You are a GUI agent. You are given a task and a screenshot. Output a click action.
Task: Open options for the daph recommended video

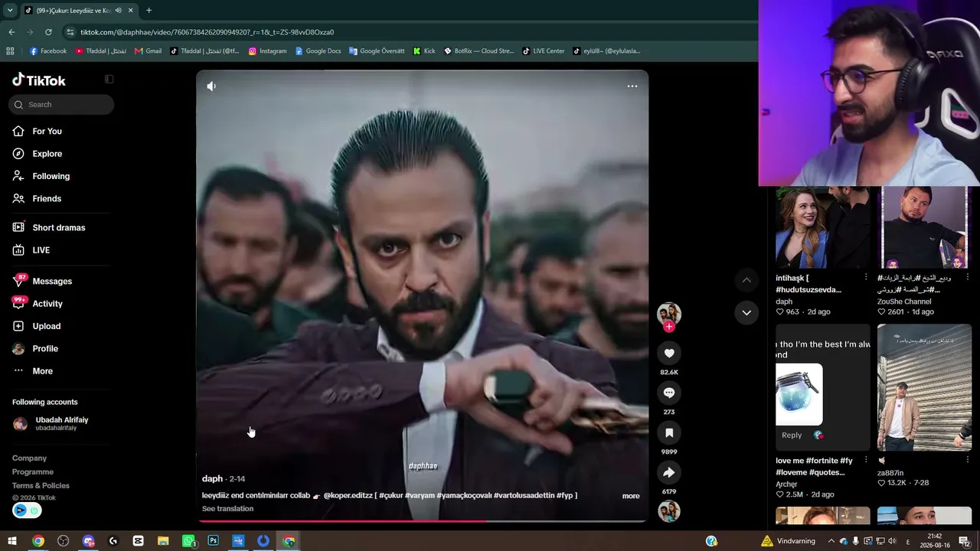[x=866, y=277]
